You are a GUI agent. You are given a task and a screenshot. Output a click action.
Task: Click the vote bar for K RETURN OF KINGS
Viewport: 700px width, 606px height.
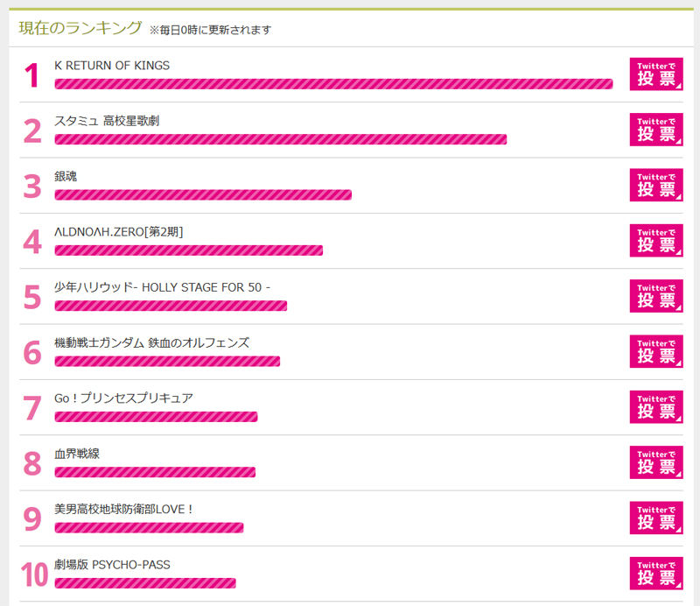click(x=333, y=83)
